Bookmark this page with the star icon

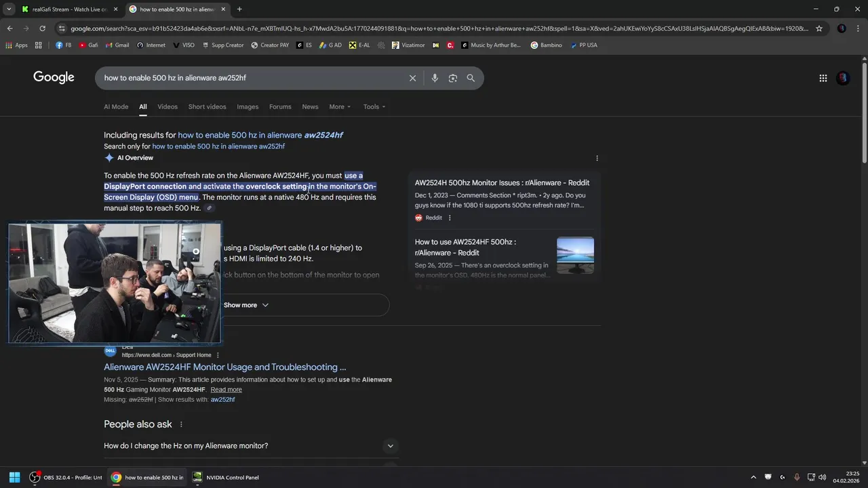pos(819,28)
